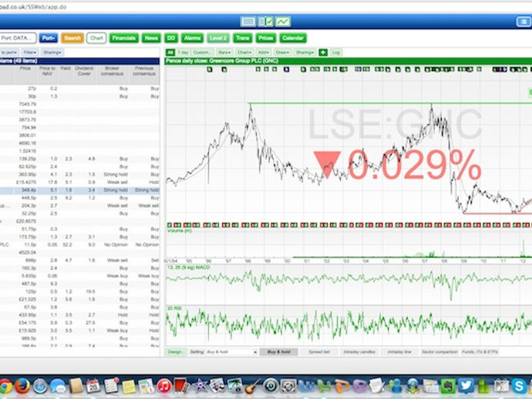This screenshot has height=399, width=532.
Task: Open the Chart dropdown in chart toolbar
Action: click(244, 52)
